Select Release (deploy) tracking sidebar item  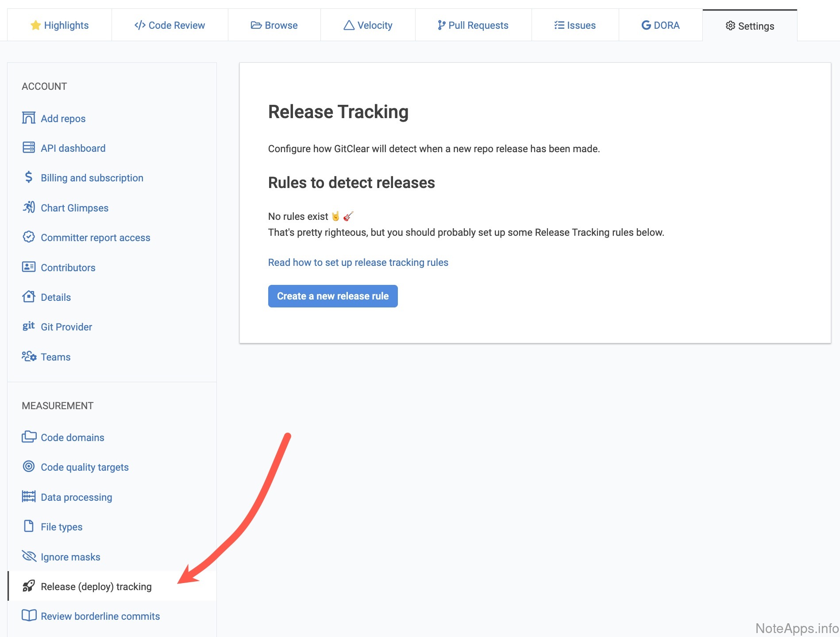96,587
